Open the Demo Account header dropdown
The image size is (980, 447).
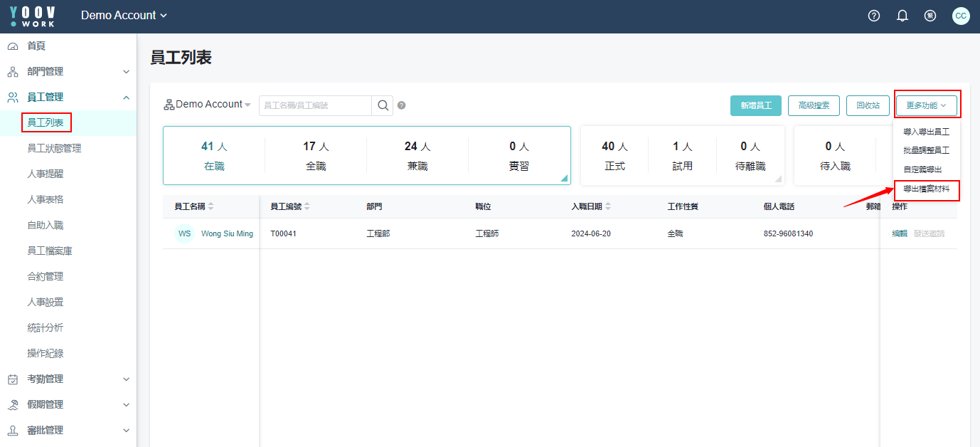pyautogui.click(x=124, y=16)
